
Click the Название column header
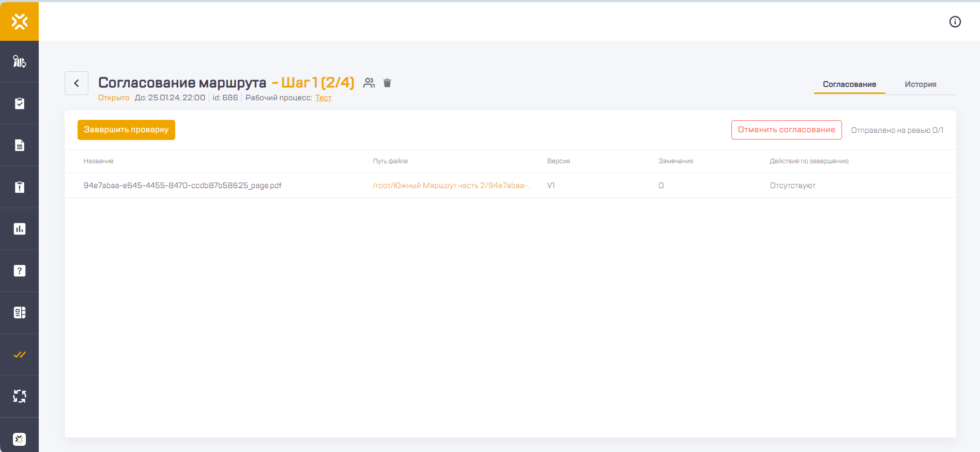(x=98, y=161)
